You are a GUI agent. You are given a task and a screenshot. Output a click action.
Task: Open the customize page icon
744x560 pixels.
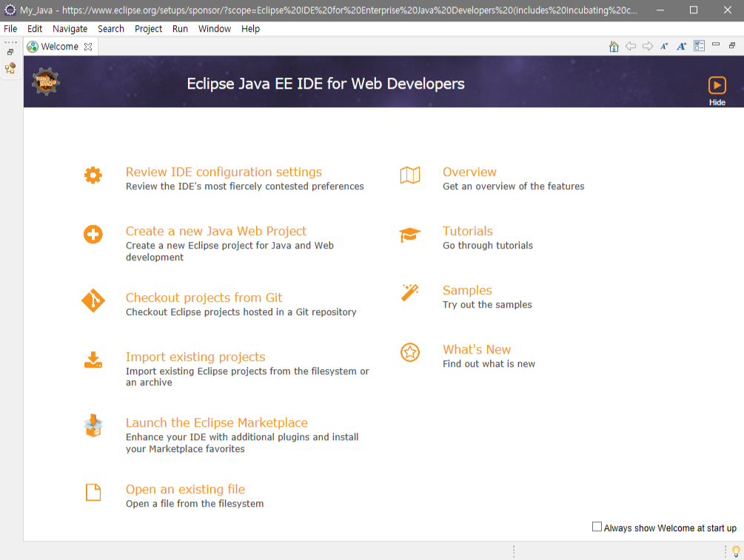click(699, 46)
